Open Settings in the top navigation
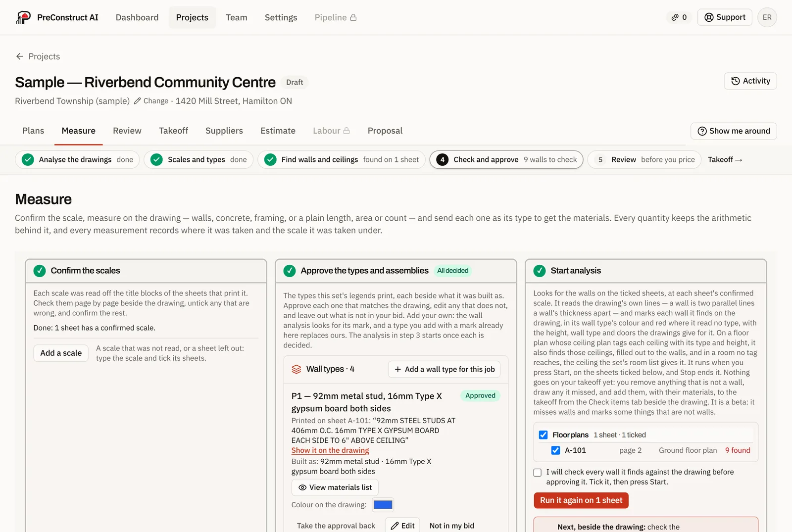Screen dimensions: 792x532 281,17
